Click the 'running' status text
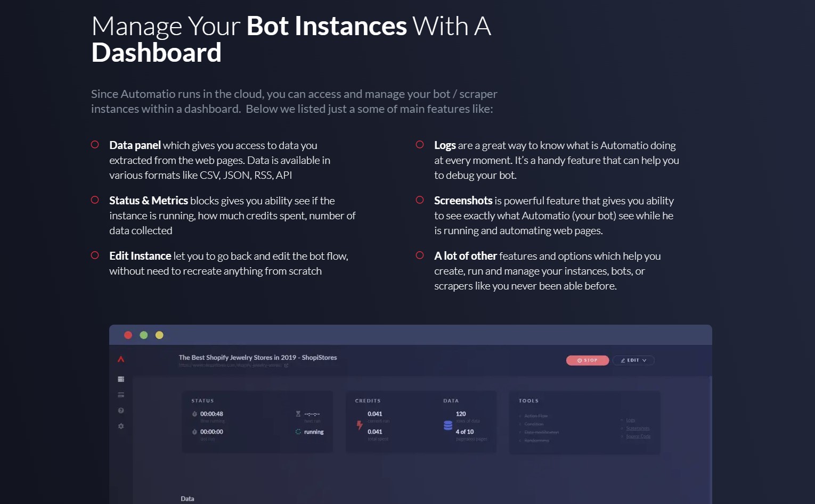815x504 pixels. coord(314,432)
